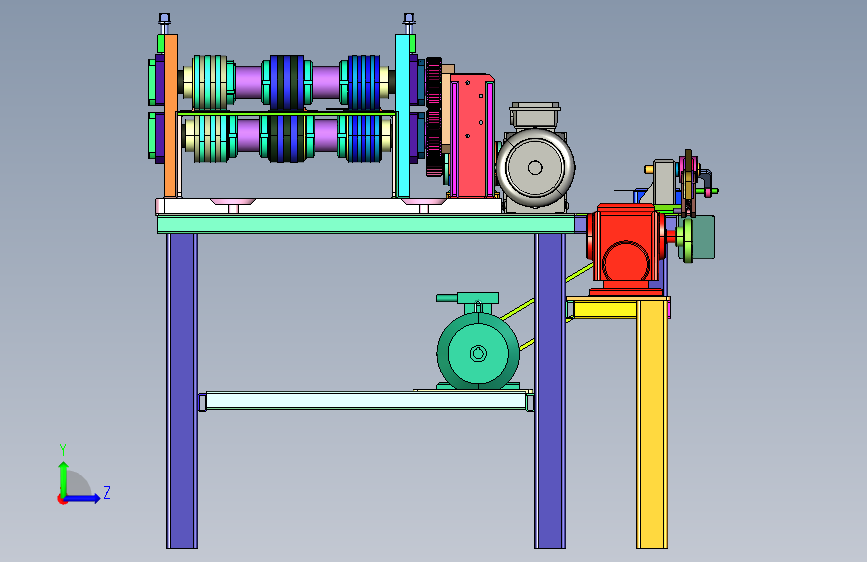Image resolution: width=867 pixels, height=562 pixels.
Task: Select the lower right blue roller set
Action: pyautogui.click(x=364, y=138)
